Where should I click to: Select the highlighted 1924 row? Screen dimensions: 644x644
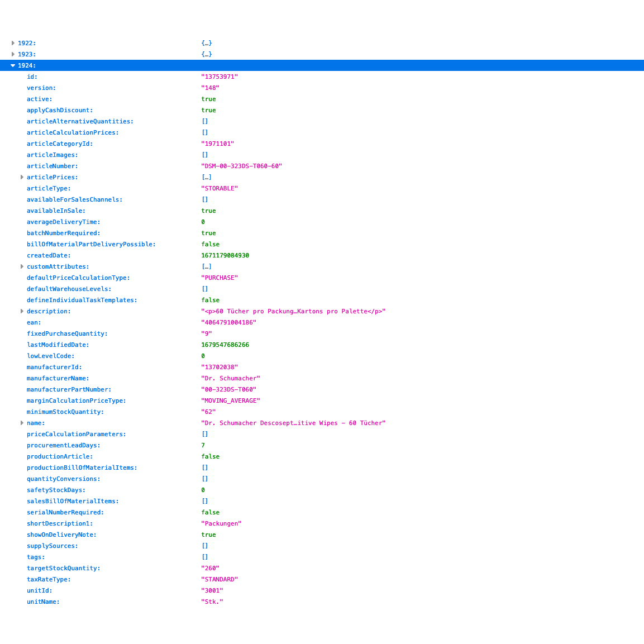pyautogui.click(x=28, y=65)
